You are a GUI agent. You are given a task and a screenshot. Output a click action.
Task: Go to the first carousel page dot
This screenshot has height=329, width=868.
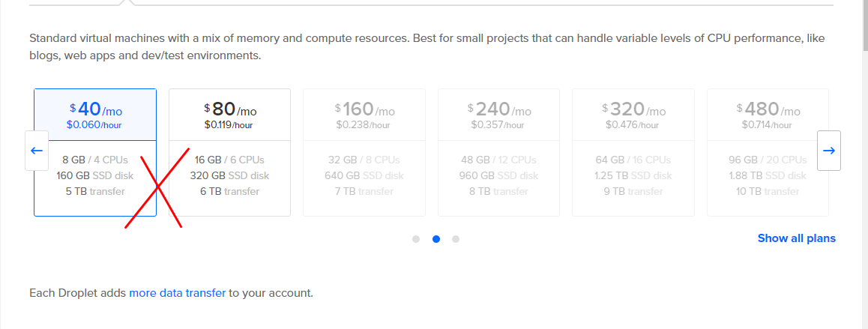[416, 239]
